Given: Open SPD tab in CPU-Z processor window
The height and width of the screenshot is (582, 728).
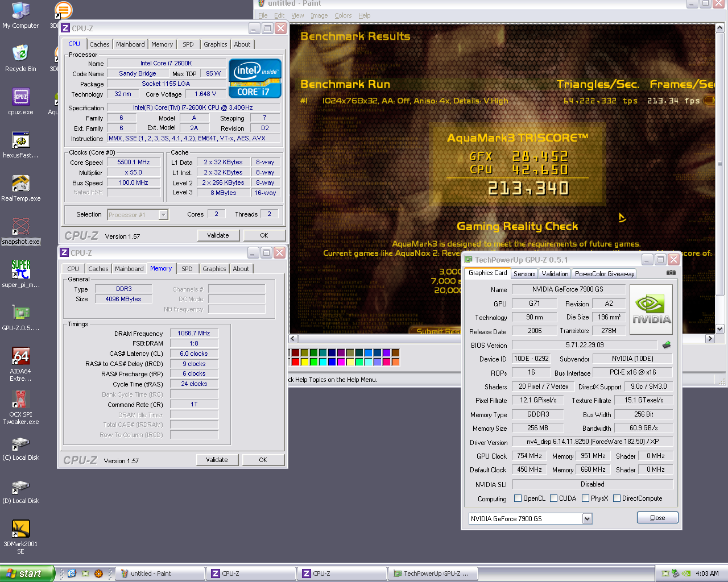Looking at the screenshot, I should click(x=188, y=44).
